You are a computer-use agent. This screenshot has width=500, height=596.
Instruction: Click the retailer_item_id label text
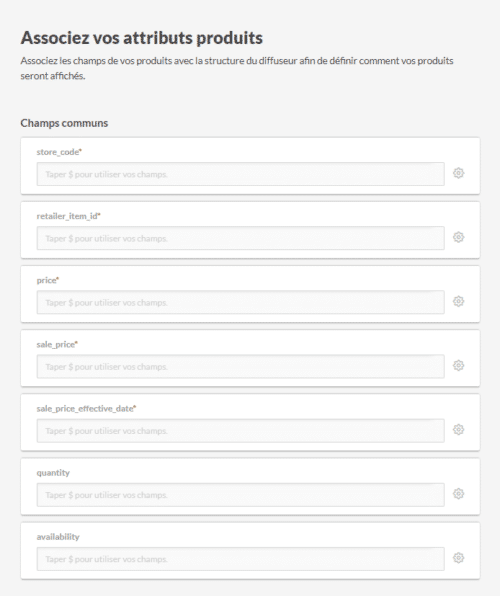coord(68,216)
